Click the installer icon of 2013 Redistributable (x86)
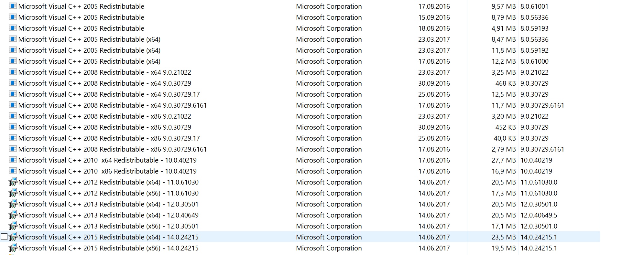The width and height of the screenshot is (644, 255). pyautogui.click(x=13, y=226)
